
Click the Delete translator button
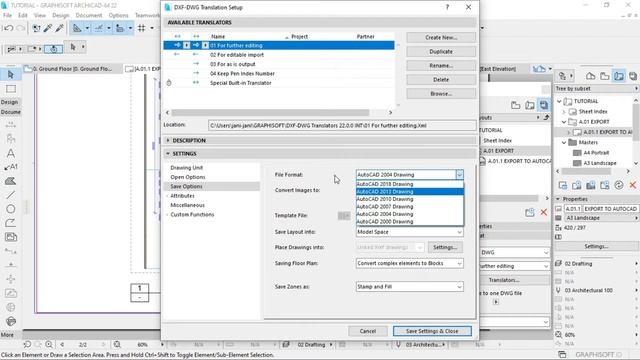(x=441, y=80)
